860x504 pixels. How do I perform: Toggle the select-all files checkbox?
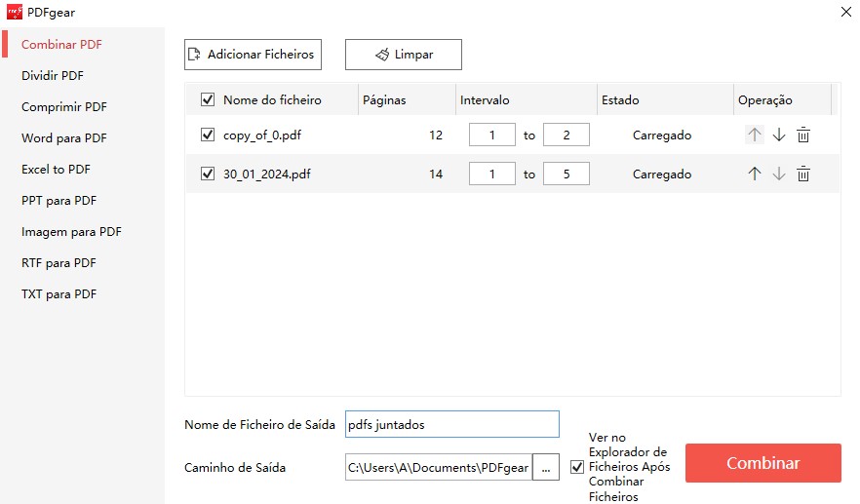pyautogui.click(x=208, y=99)
